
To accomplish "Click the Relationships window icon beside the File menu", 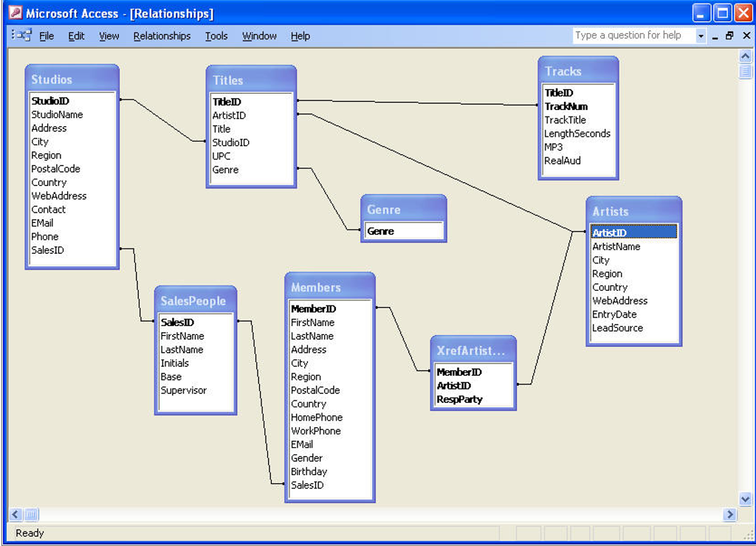I will (23, 35).
